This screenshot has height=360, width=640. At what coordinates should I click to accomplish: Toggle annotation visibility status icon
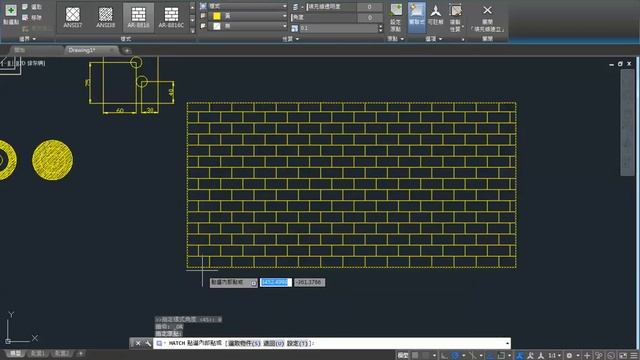click(x=520, y=356)
